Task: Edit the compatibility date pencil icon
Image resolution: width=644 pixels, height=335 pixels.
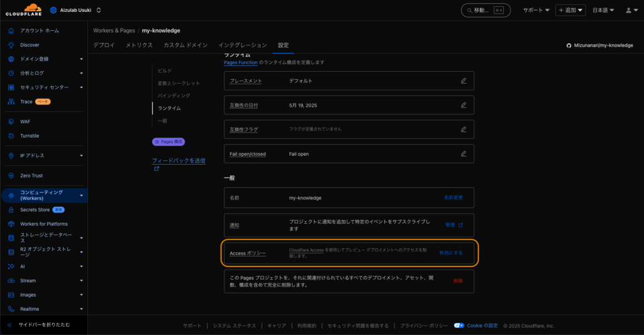Action: tap(464, 105)
